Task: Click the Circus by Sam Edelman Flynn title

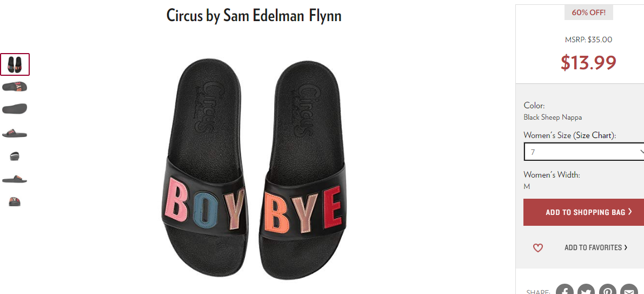Action: [x=254, y=16]
